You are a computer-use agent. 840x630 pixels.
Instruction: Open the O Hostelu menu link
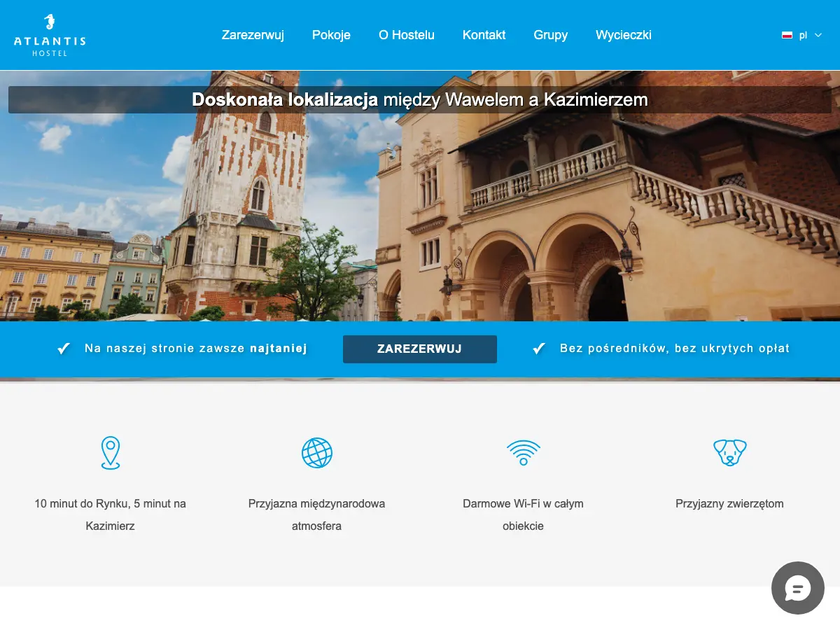point(407,35)
